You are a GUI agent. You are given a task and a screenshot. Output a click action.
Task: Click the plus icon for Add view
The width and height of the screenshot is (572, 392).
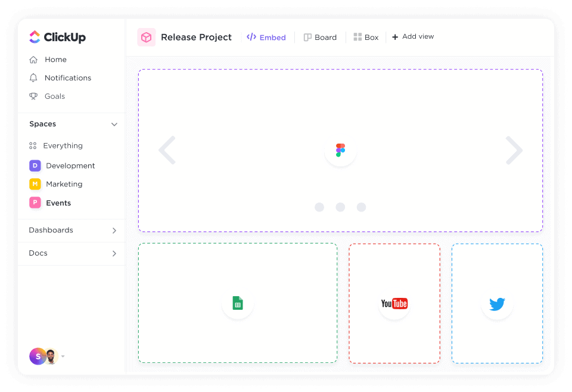point(395,37)
